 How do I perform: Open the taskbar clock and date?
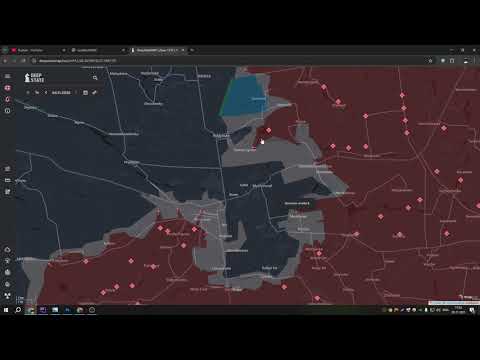click(458, 310)
